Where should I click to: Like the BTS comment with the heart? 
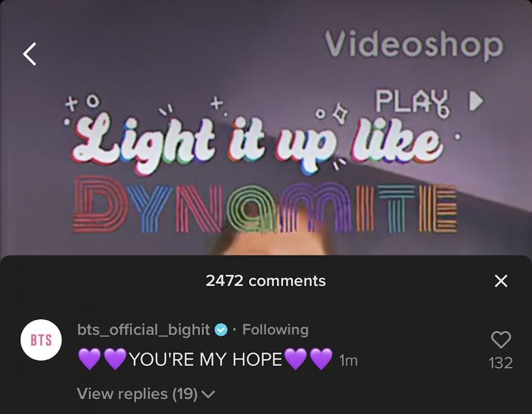501,339
